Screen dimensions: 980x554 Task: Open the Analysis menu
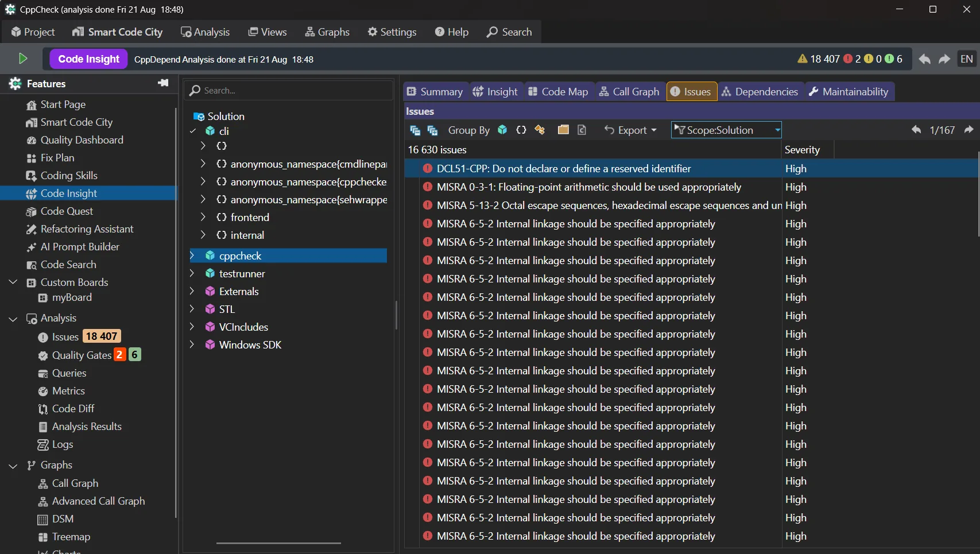coord(205,32)
